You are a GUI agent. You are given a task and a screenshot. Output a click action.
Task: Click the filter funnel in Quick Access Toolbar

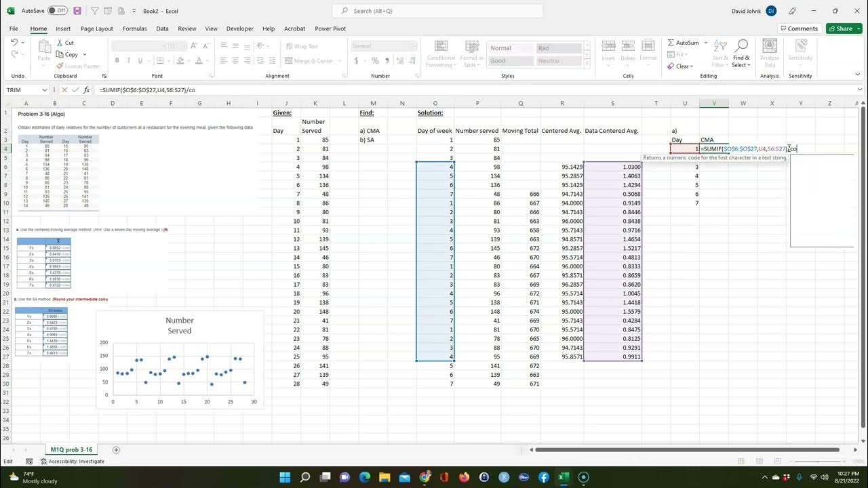click(94, 11)
